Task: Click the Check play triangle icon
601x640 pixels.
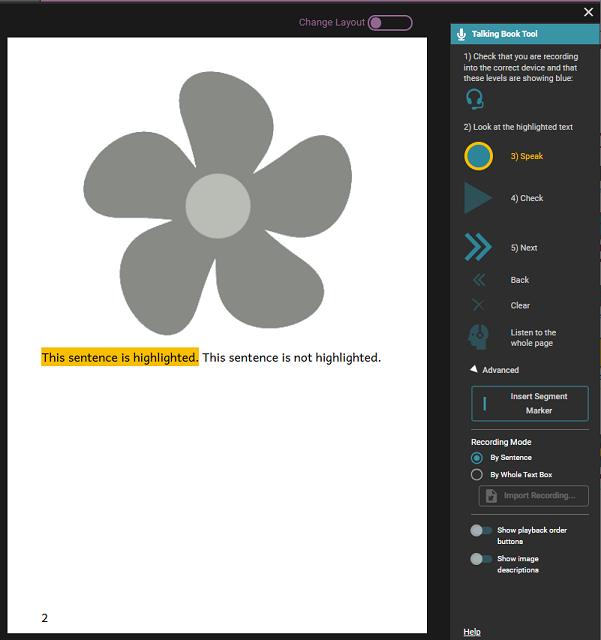Action: [x=477, y=198]
